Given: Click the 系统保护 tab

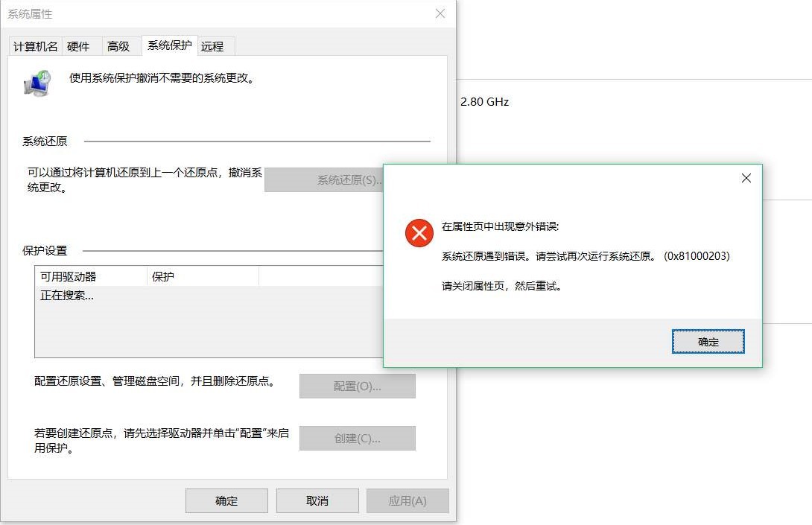Looking at the screenshot, I should pyautogui.click(x=169, y=45).
